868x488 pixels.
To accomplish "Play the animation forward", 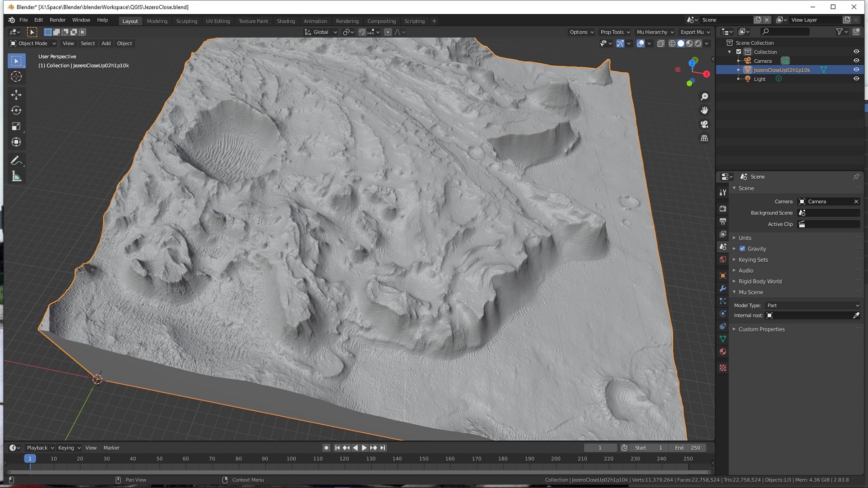I will point(364,448).
